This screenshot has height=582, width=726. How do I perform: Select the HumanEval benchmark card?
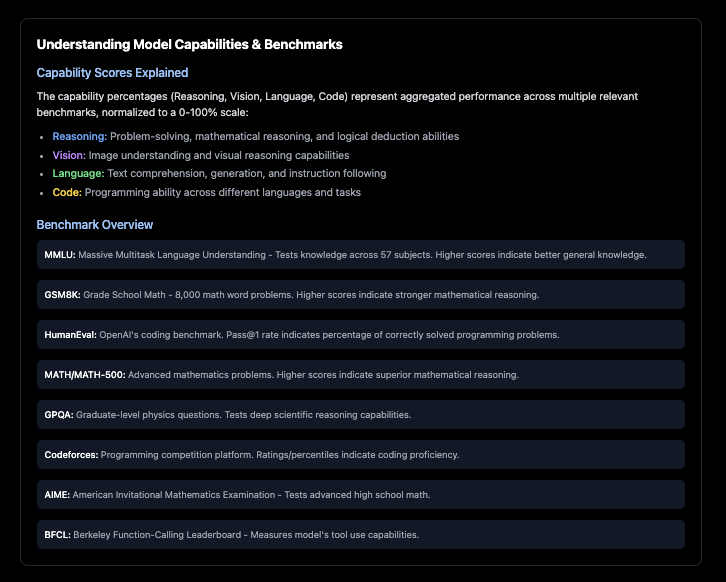360,334
